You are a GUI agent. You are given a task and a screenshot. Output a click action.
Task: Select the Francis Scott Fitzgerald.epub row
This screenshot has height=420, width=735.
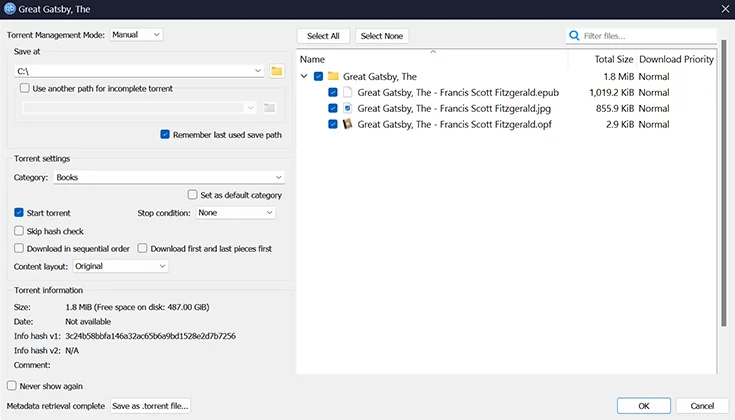458,92
